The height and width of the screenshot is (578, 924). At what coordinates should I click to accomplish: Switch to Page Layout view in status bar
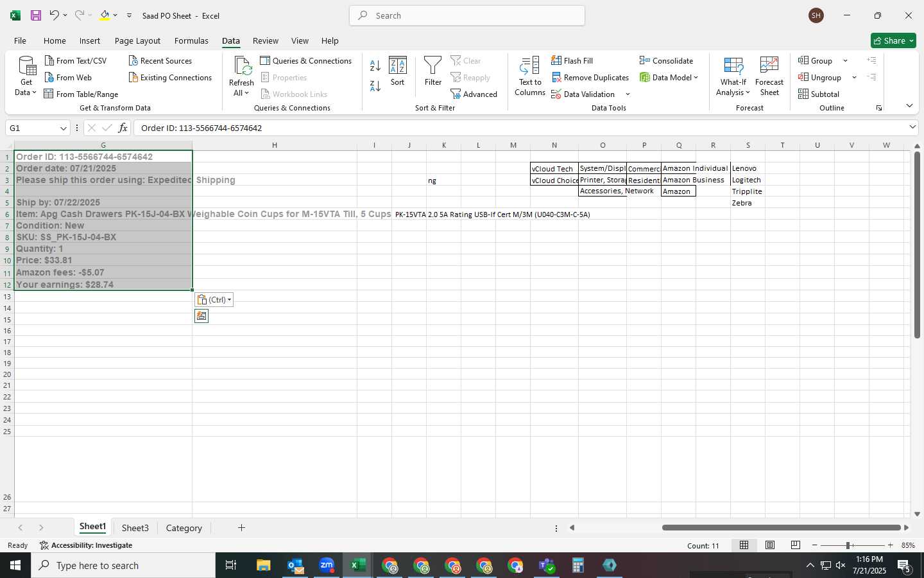(770, 545)
